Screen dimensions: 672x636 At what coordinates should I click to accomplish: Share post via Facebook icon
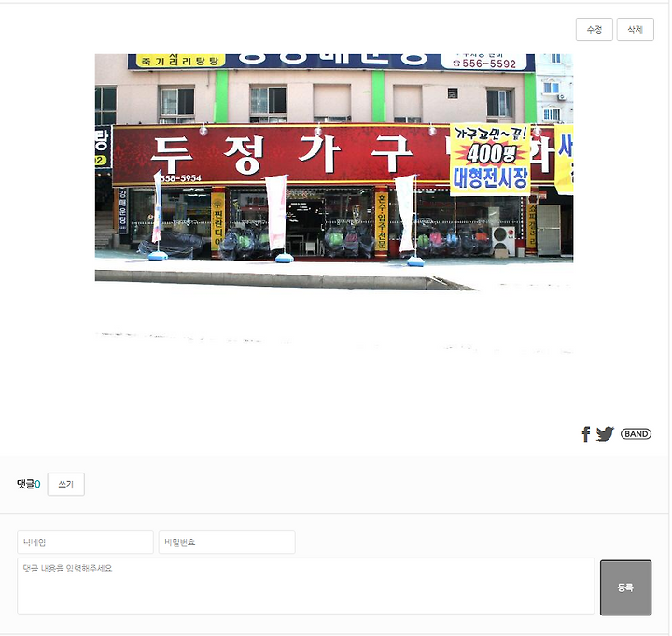(x=587, y=435)
